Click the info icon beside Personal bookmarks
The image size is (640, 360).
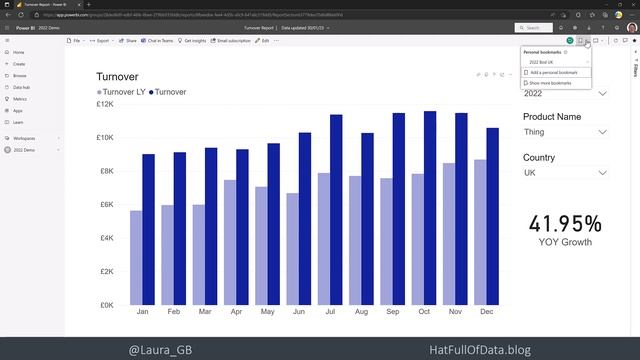566,52
